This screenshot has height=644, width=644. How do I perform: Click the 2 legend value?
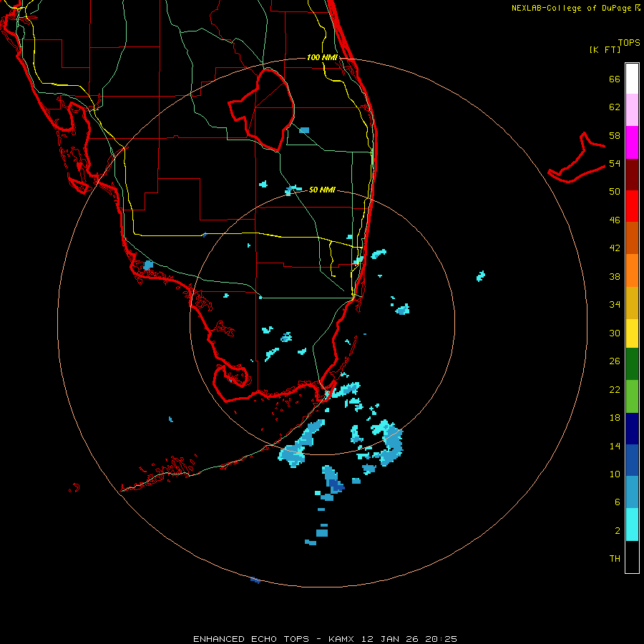click(618, 531)
